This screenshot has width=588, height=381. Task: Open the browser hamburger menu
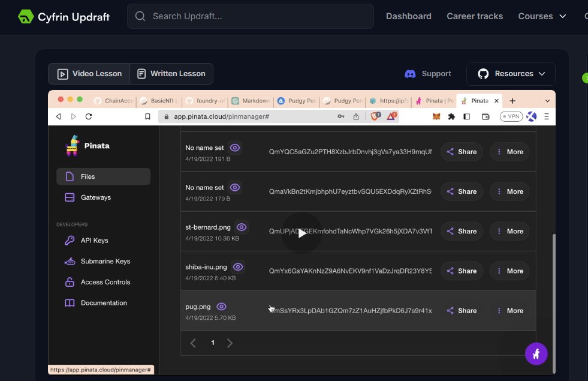tap(547, 116)
